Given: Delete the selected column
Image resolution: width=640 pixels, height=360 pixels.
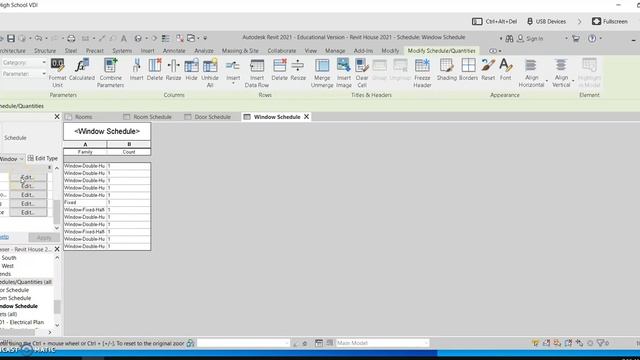Looking at the screenshot, I should 155,69.
